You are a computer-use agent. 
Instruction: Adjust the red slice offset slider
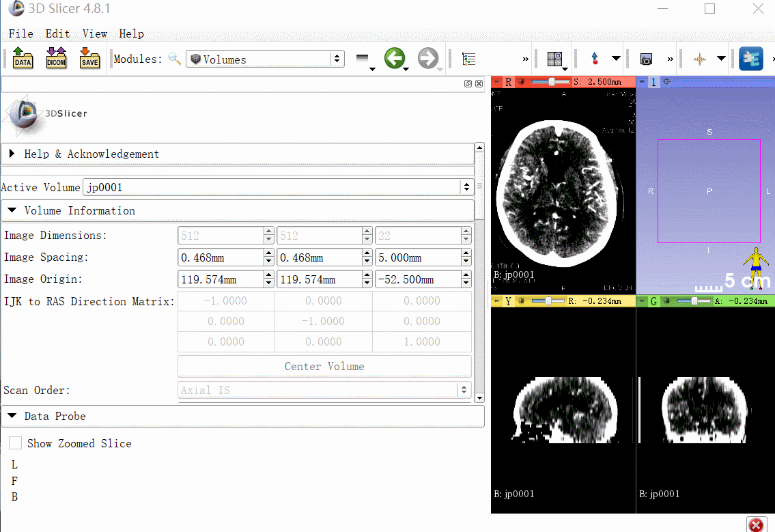coord(550,82)
